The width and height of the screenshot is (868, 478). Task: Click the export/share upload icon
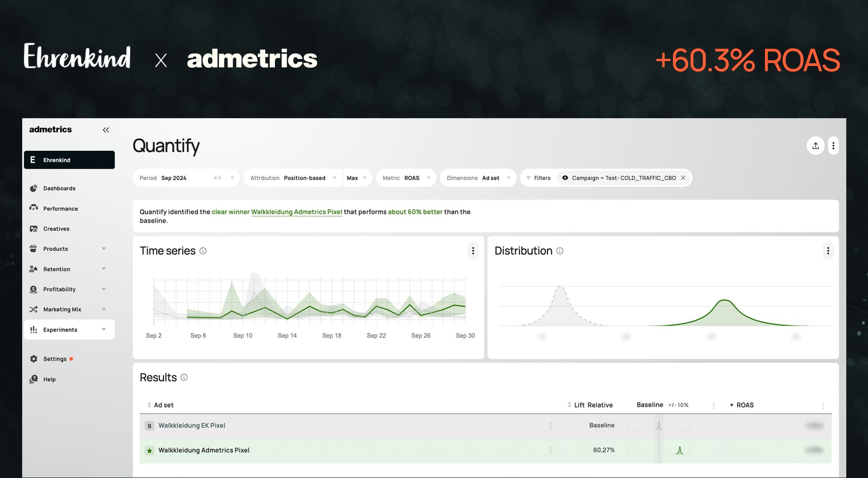tap(815, 146)
